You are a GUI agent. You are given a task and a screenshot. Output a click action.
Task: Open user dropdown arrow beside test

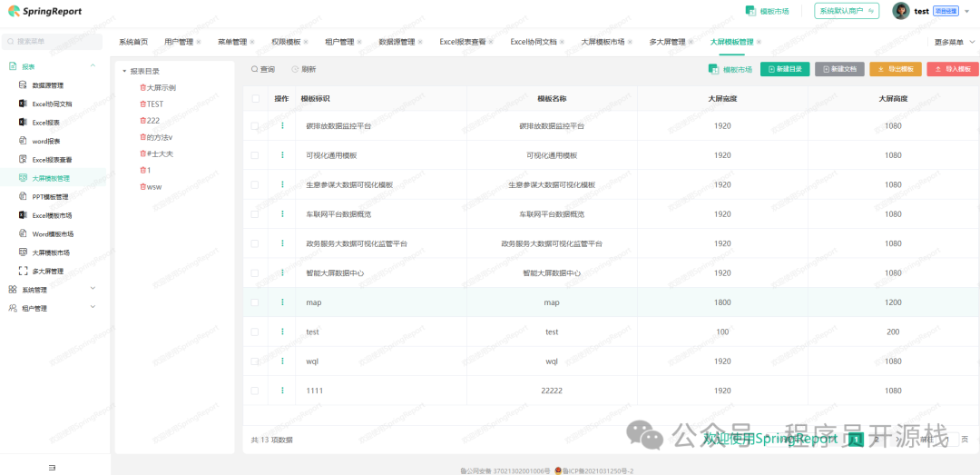(967, 11)
